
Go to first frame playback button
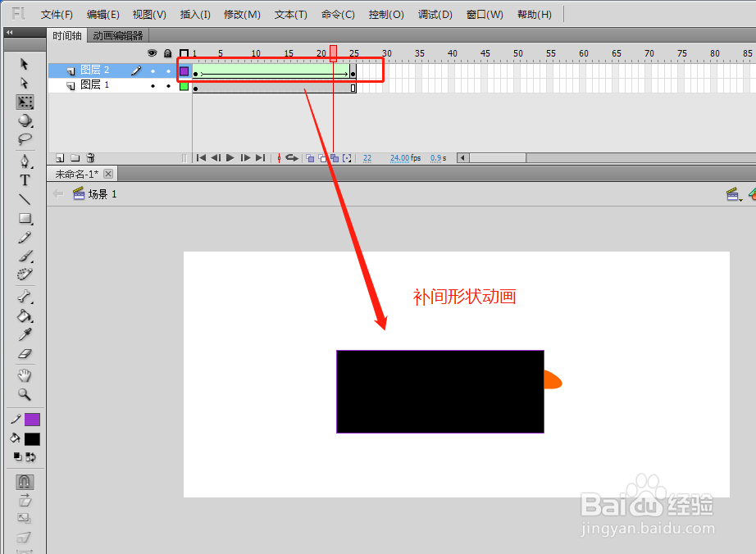202,157
